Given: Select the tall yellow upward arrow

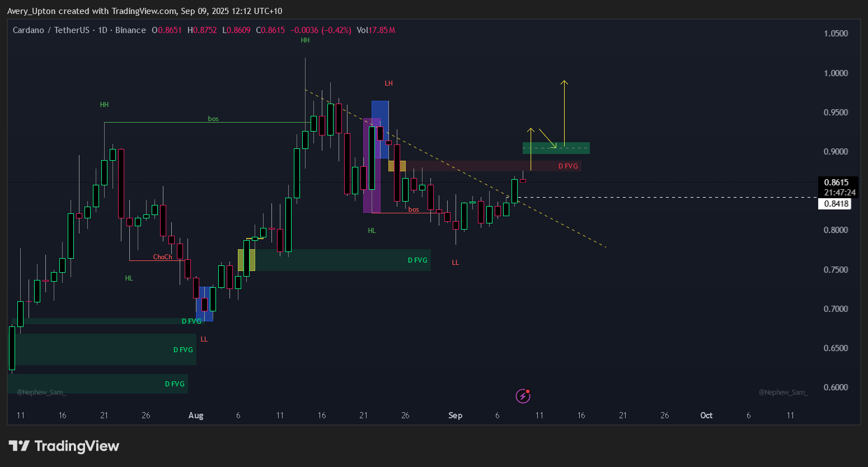Looking at the screenshot, I should tap(564, 114).
